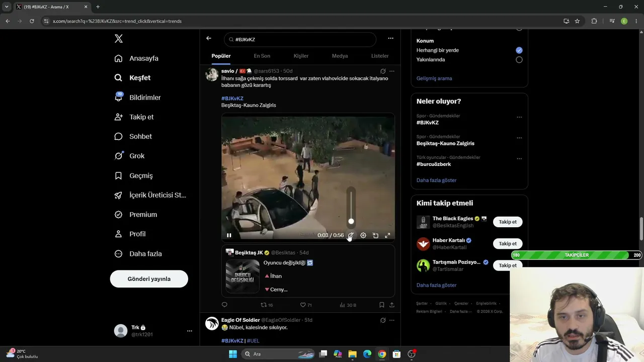Open Chrome extensions menu

tap(594, 21)
